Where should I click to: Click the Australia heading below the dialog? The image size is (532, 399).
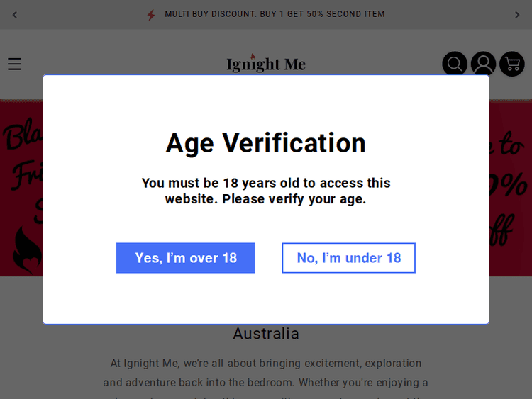(x=266, y=334)
